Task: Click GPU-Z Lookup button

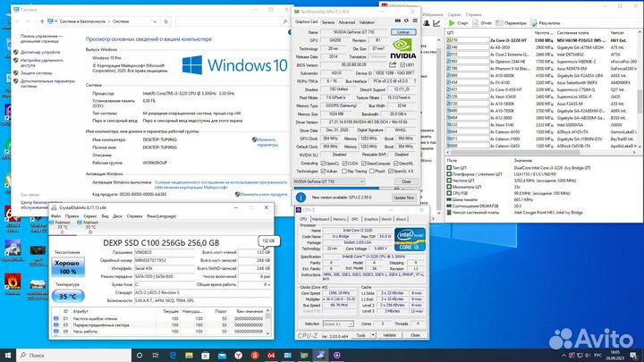Action: pos(403,32)
